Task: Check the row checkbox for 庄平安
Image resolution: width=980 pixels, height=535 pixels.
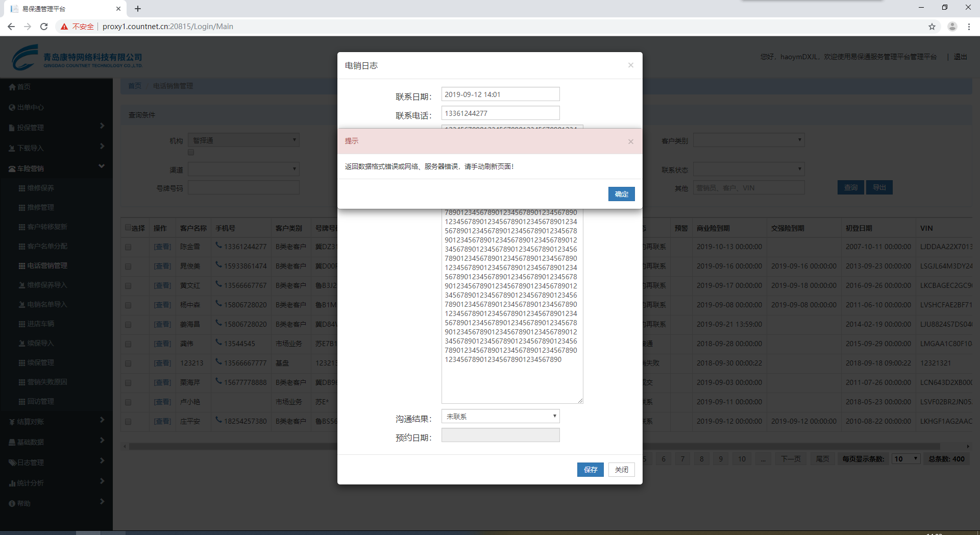Action: click(128, 422)
